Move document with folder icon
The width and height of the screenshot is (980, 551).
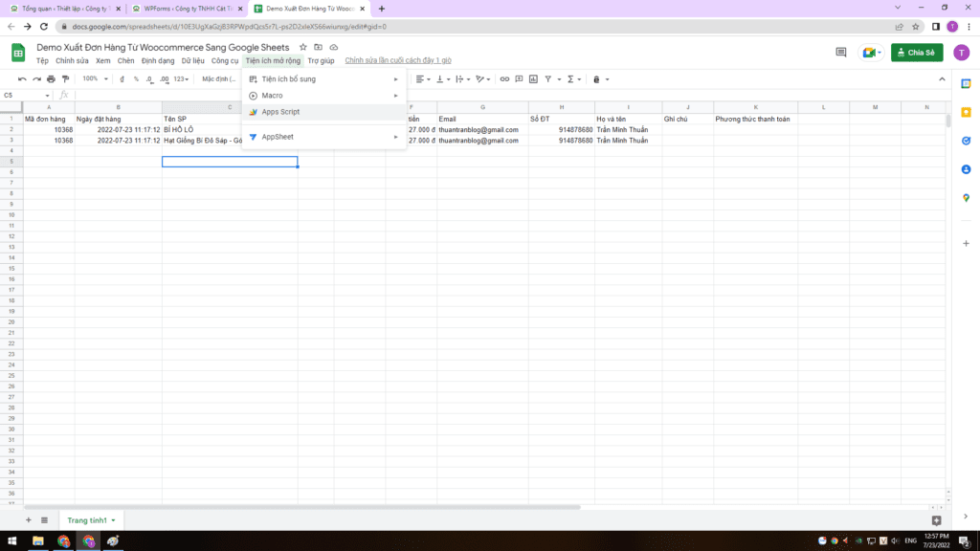pyautogui.click(x=318, y=48)
